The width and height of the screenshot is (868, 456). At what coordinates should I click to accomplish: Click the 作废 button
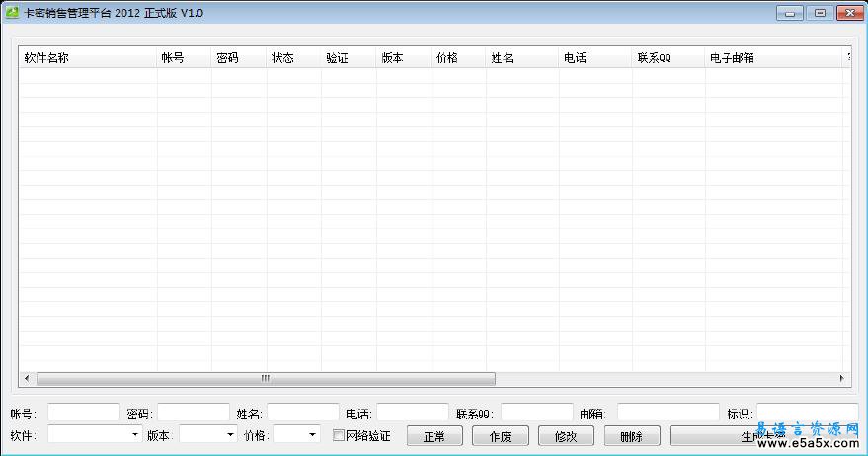501,436
